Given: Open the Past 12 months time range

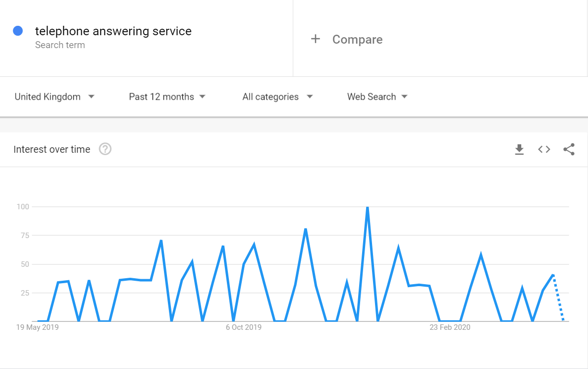Looking at the screenshot, I should coord(167,97).
